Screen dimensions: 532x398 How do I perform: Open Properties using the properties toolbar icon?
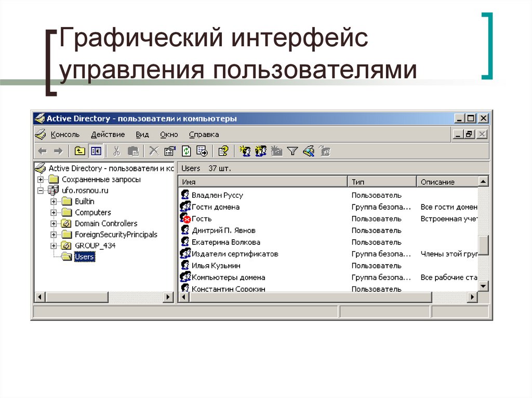point(169,151)
